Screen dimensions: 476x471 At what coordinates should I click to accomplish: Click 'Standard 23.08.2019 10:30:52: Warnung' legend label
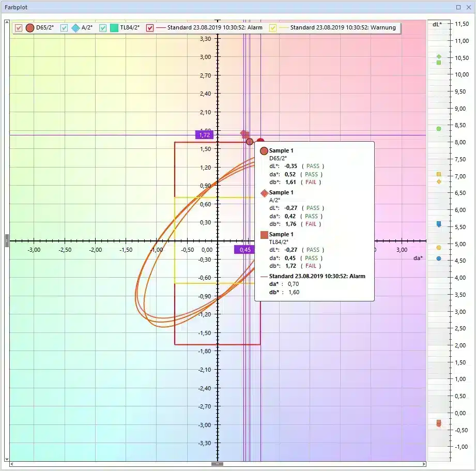coord(343,27)
